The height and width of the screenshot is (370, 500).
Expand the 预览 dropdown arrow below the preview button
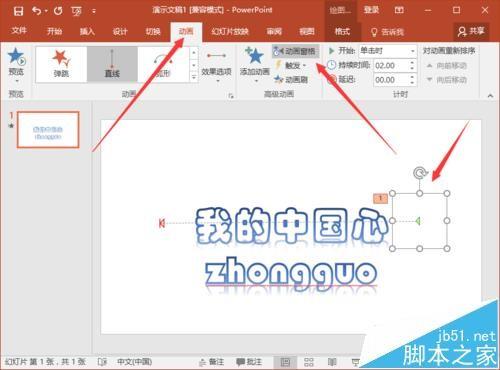tap(16, 81)
